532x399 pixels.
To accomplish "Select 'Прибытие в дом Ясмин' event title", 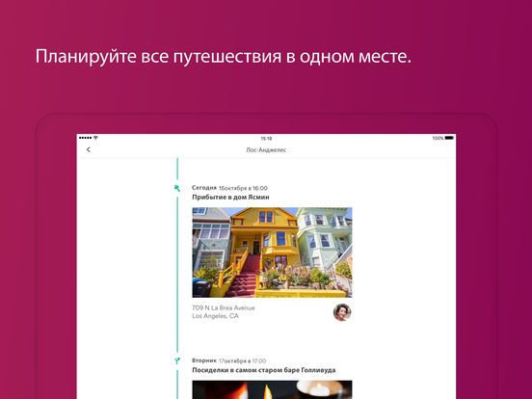I will tap(230, 198).
